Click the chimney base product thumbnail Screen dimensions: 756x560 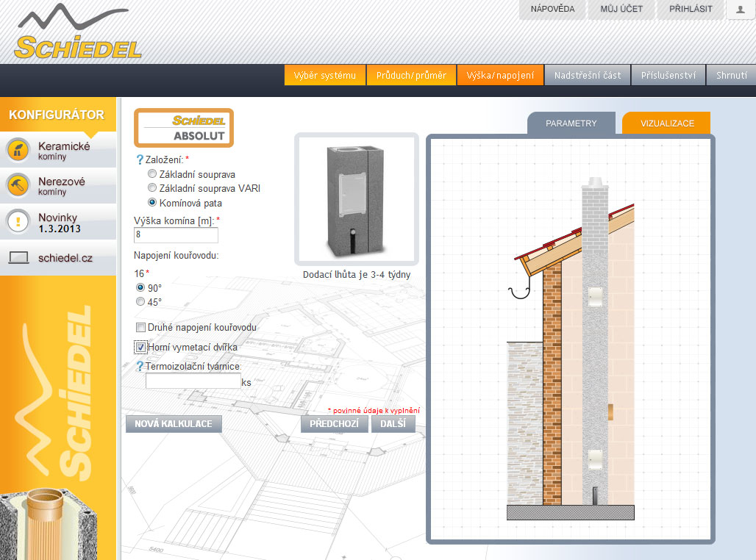(356, 199)
